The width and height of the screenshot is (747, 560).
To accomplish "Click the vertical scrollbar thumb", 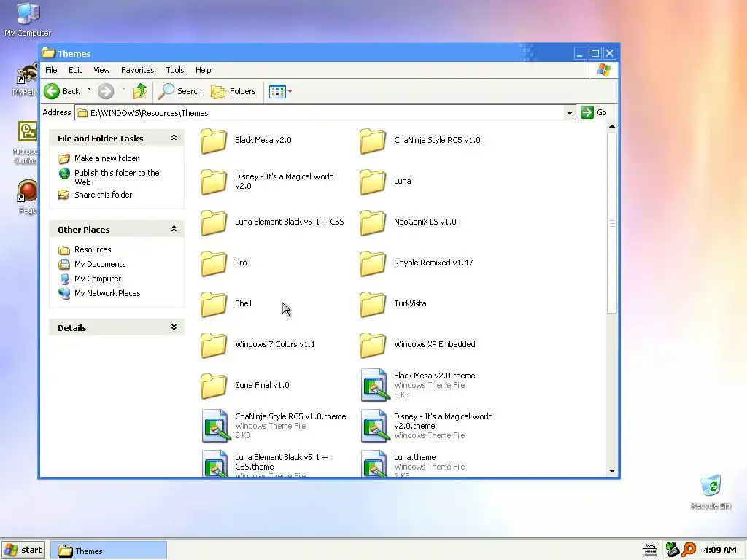I will tap(612, 223).
